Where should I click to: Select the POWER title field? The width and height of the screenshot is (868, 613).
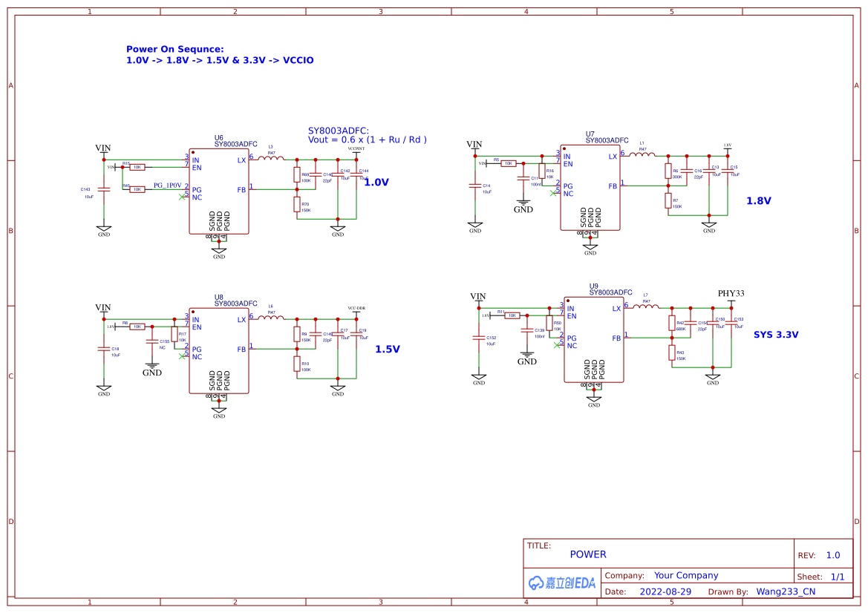coord(588,554)
